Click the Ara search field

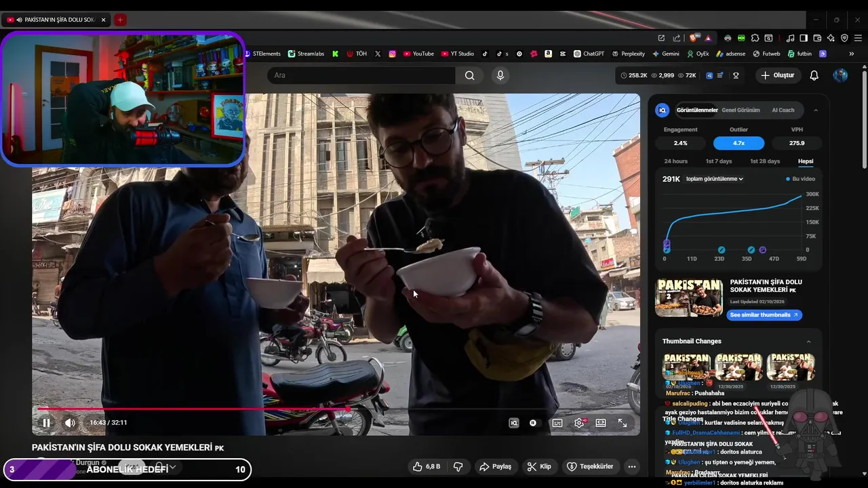[x=361, y=75]
